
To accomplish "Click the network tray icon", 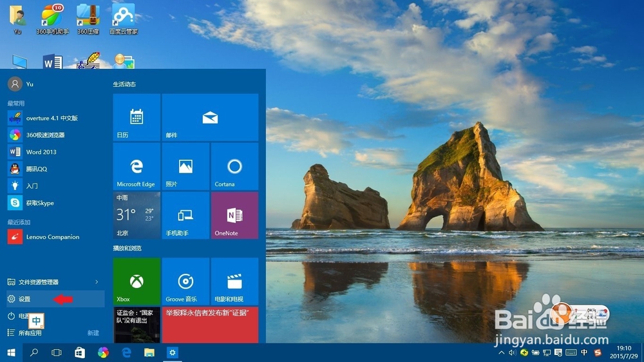I will [547, 352].
